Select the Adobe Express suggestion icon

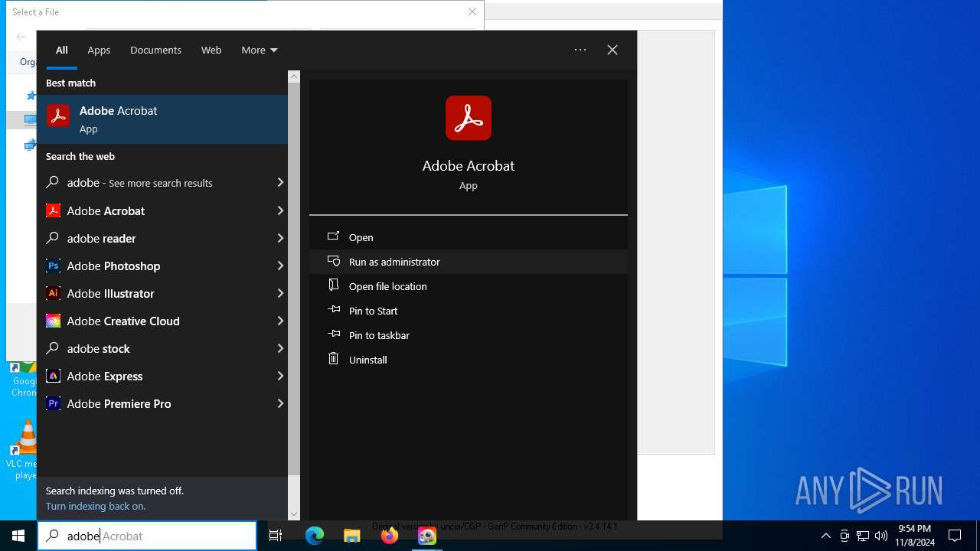[x=53, y=376]
